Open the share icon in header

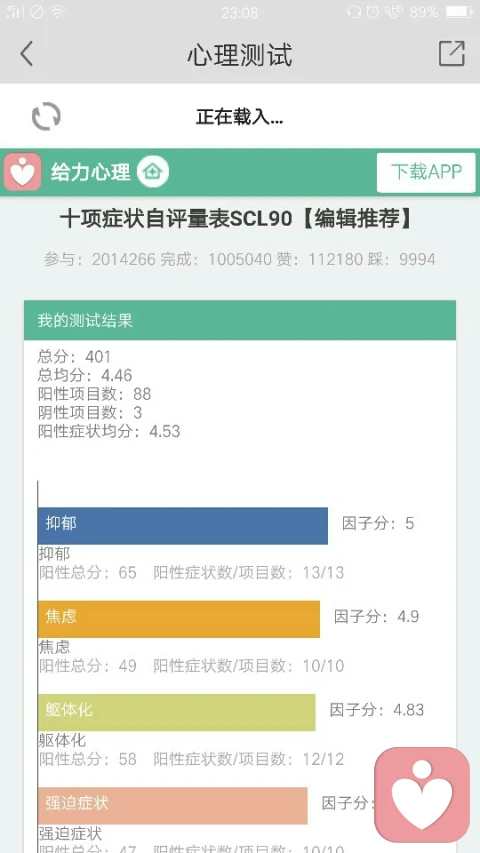point(452,53)
